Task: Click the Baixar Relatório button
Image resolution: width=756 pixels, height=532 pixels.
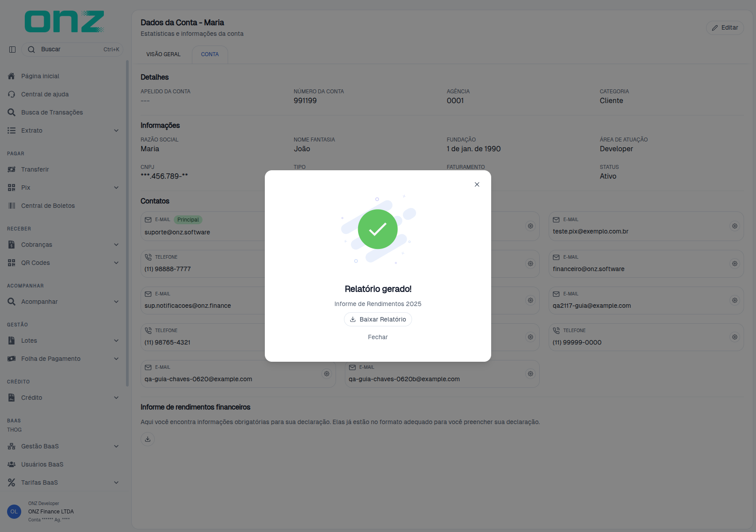Action: pyautogui.click(x=378, y=319)
